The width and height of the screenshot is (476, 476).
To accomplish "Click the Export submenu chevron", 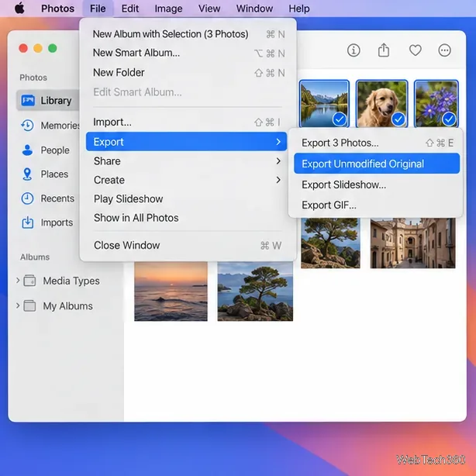I will point(278,142).
